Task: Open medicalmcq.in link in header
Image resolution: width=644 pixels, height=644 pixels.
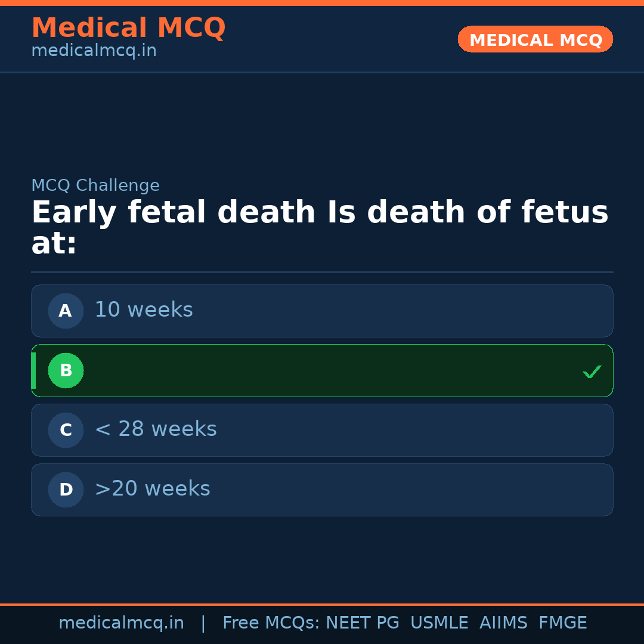Action: point(94,51)
